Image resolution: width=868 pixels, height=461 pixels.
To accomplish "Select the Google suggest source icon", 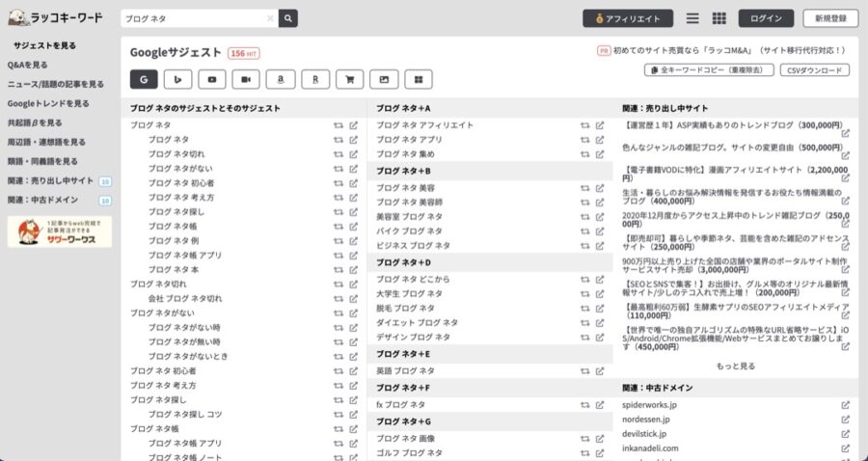I will 144,80.
